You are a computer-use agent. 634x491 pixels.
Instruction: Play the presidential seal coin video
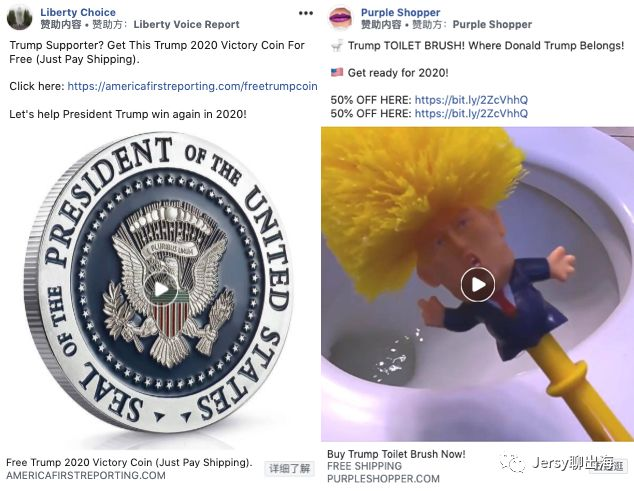point(161,289)
